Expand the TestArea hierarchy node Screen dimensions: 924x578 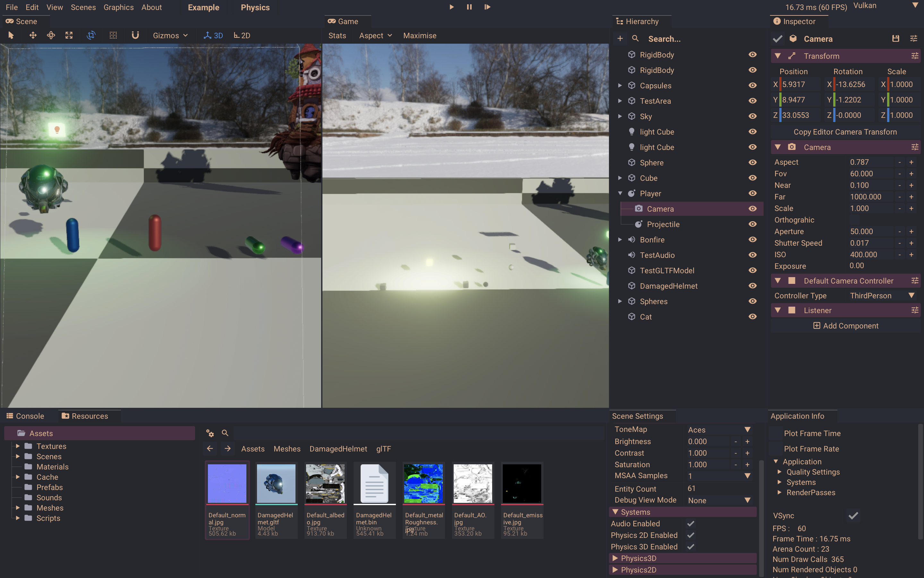pos(620,101)
